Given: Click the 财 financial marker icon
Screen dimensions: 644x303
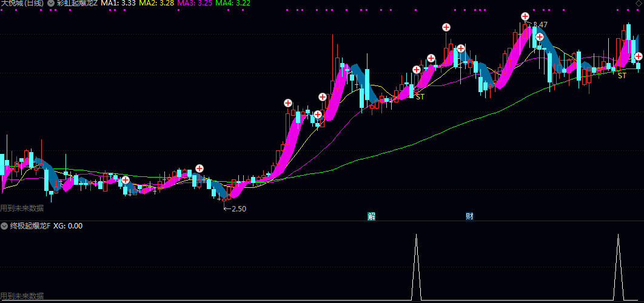Looking at the screenshot, I should pos(469,216).
